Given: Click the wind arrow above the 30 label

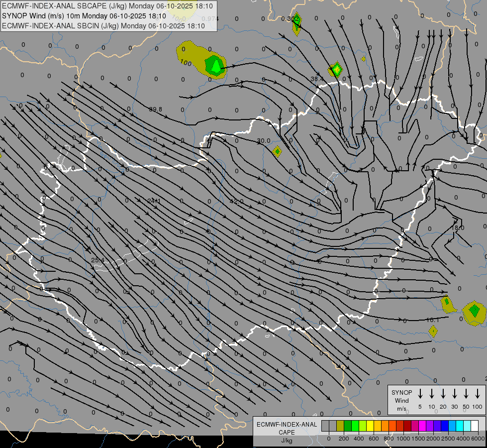Looking at the screenshot, I should (454, 394).
